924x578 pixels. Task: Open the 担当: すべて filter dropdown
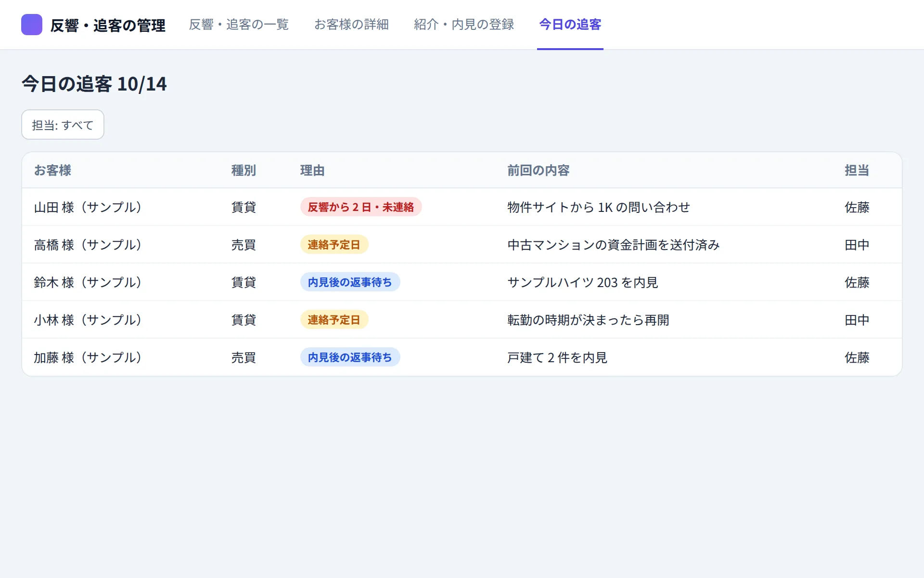(63, 125)
